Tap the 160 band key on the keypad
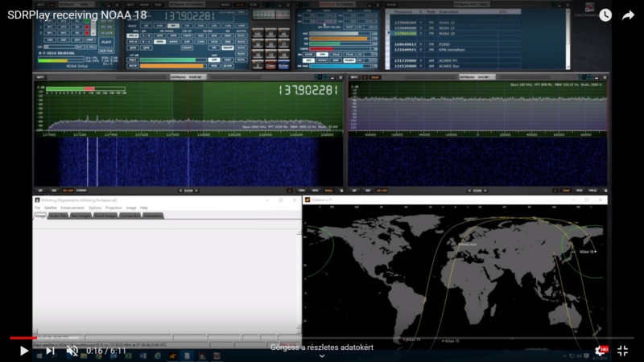This screenshot has width=644, height=362. coord(258,33)
